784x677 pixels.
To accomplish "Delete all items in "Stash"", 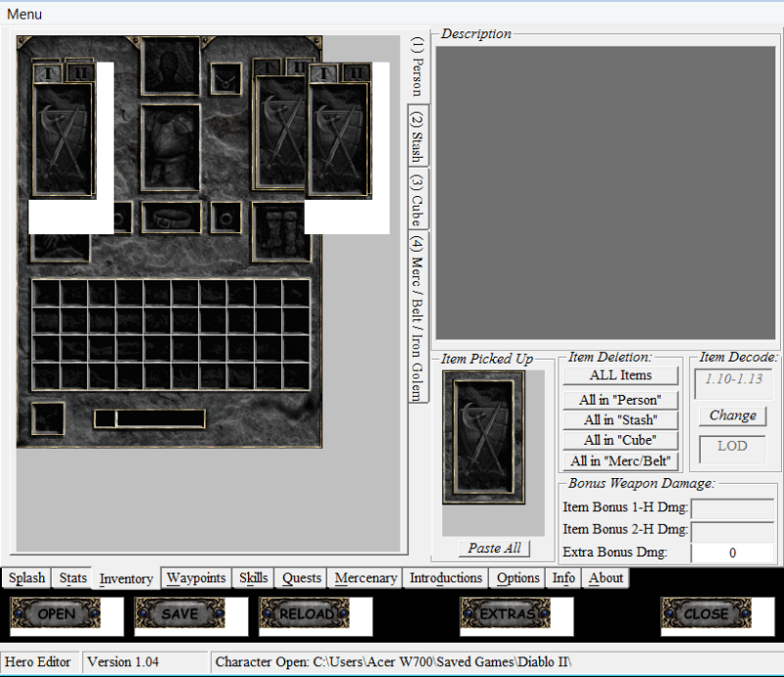I will click(x=620, y=420).
